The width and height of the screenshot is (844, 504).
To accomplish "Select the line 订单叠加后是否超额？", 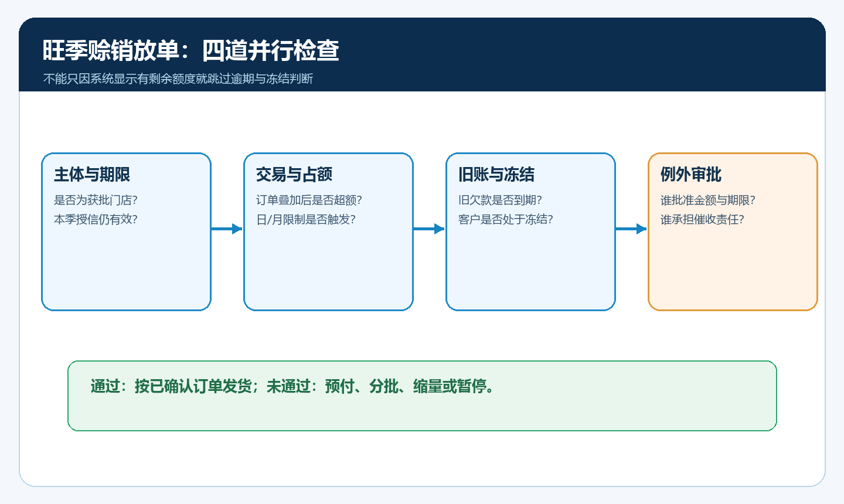I will click(309, 200).
